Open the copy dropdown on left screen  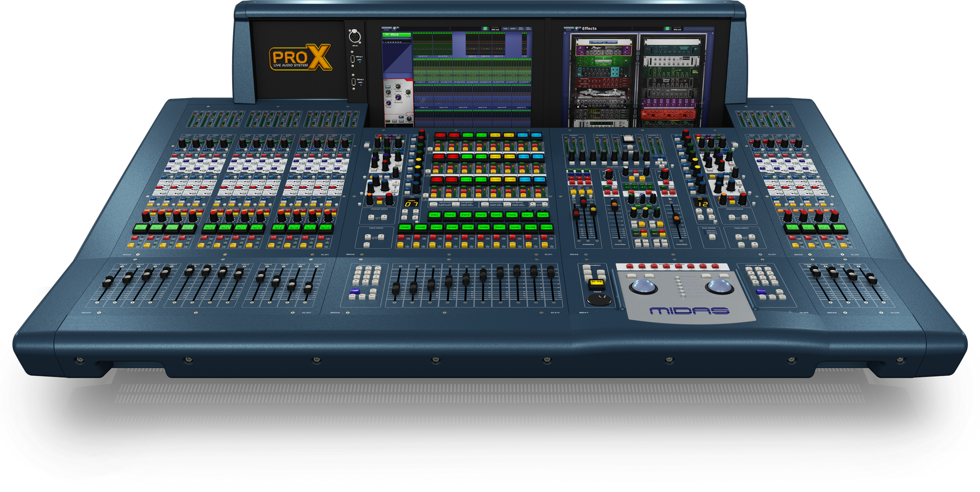(505, 29)
